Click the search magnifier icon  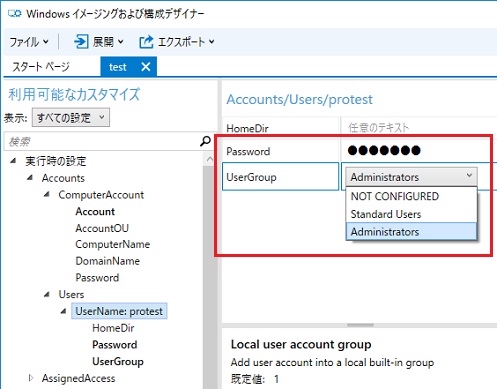coord(205,141)
